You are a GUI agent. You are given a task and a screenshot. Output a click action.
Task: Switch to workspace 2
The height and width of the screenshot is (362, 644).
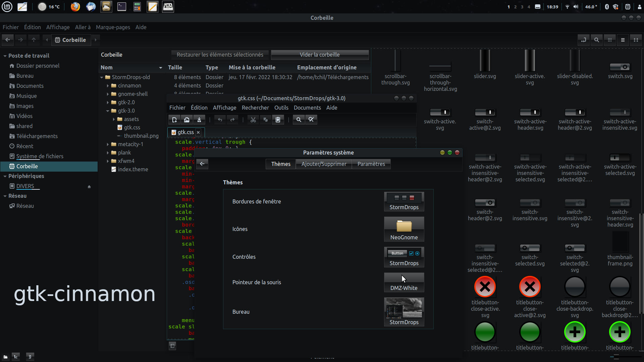point(516,7)
